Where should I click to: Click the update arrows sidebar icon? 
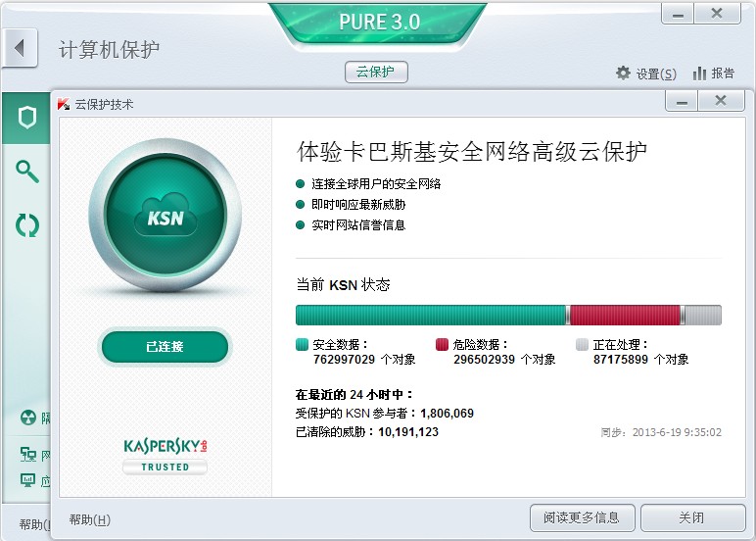(x=27, y=225)
